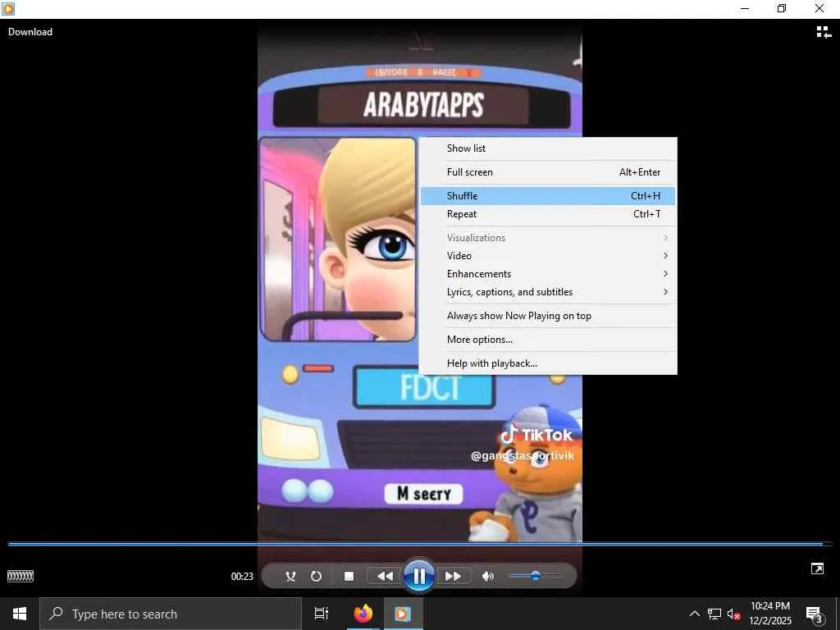Select Full screen in the context menu
This screenshot has width=840, height=630.
547,172
